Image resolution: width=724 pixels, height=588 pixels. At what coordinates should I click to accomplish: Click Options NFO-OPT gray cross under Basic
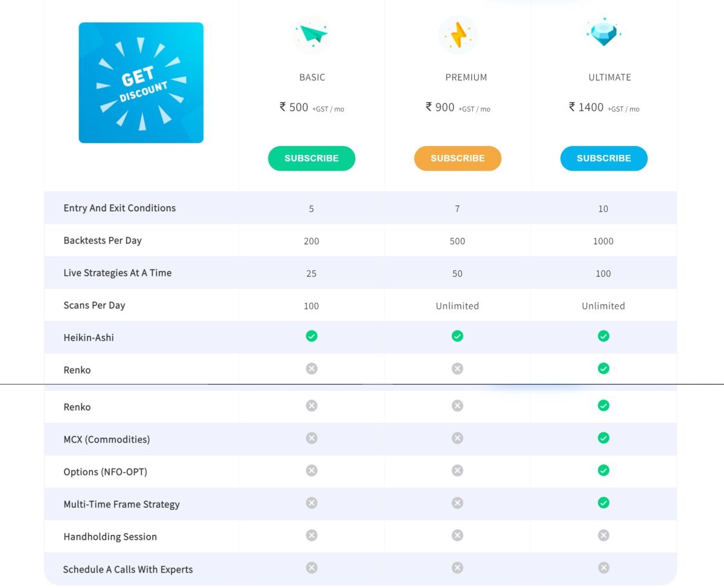(x=311, y=470)
